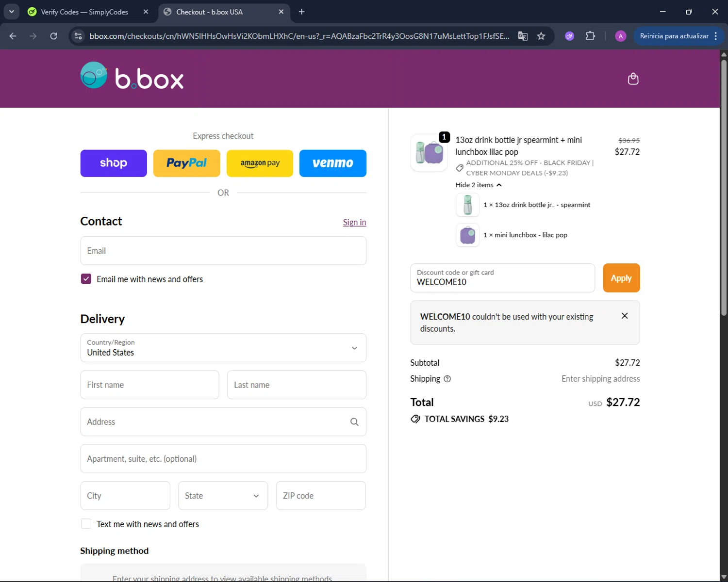728x582 pixels.
Task: Close the Verify Codes — SimplyCodes tab
Action: coord(146,12)
